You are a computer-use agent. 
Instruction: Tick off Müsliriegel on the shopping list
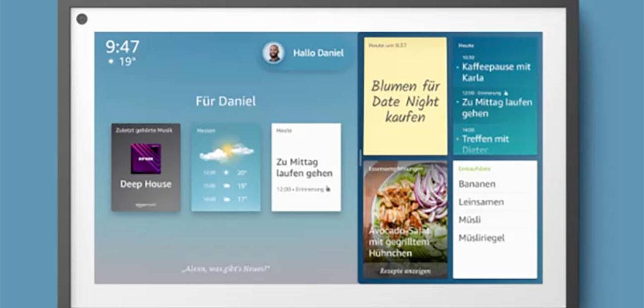pyautogui.click(x=482, y=238)
